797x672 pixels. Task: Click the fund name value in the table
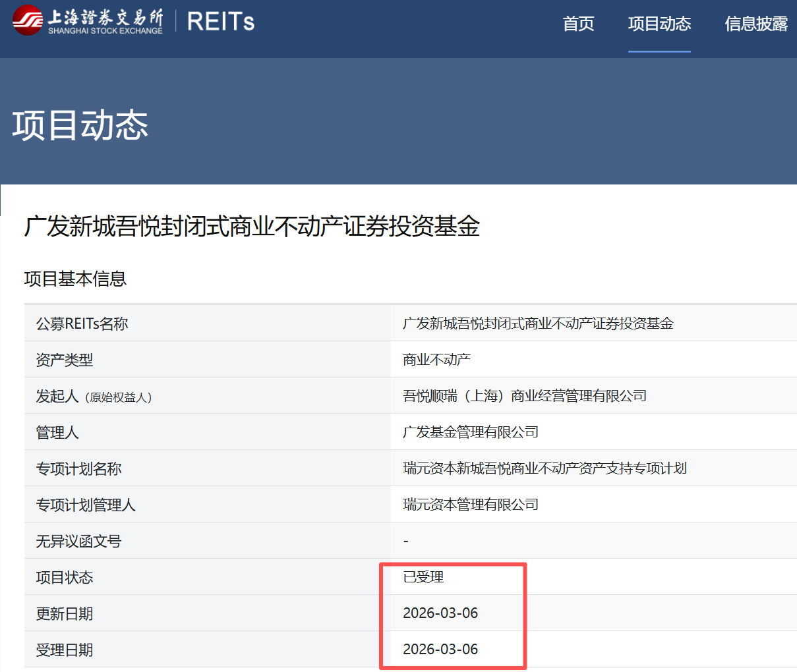tap(538, 323)
